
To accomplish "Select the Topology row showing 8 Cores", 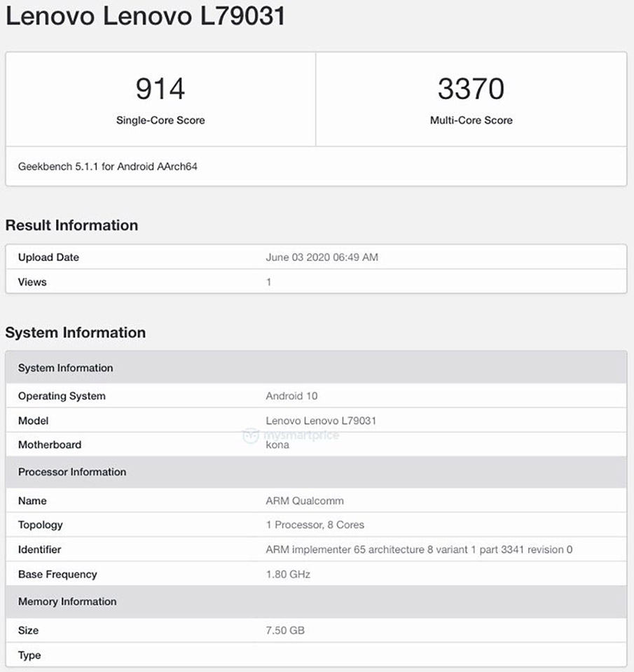I will point(315,525).
